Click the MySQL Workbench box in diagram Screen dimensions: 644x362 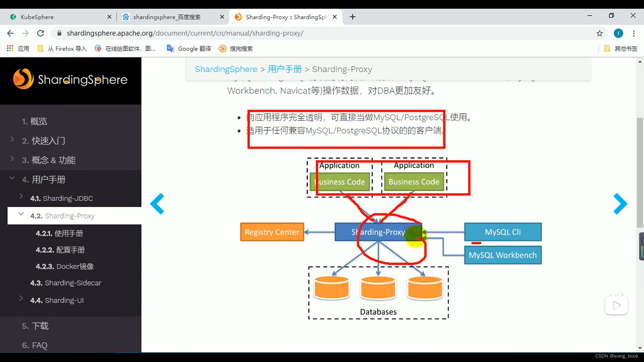[x=503, y=255]
